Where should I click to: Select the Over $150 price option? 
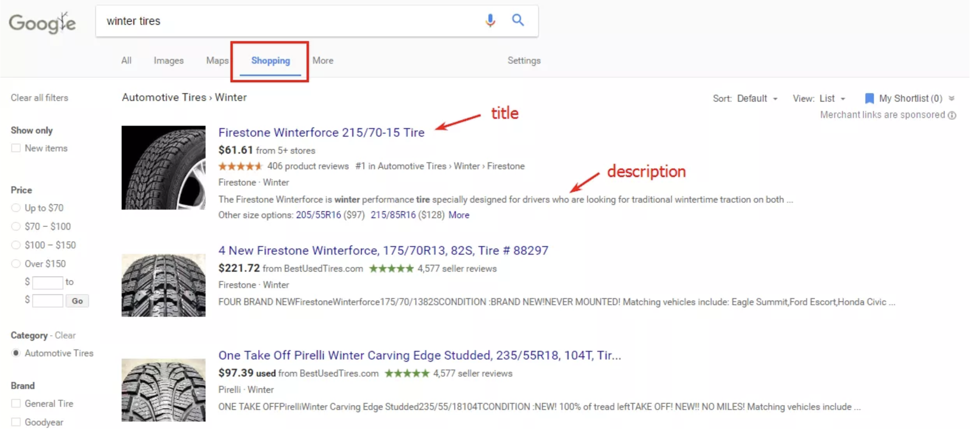(16, 264)
